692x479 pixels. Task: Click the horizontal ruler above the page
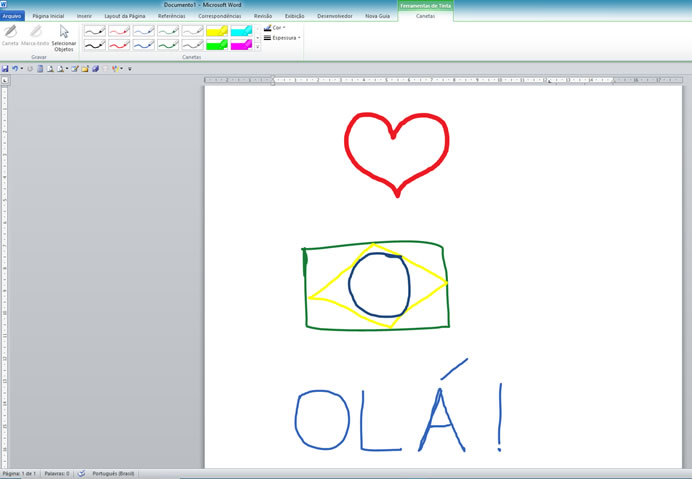tap(443, 80)
